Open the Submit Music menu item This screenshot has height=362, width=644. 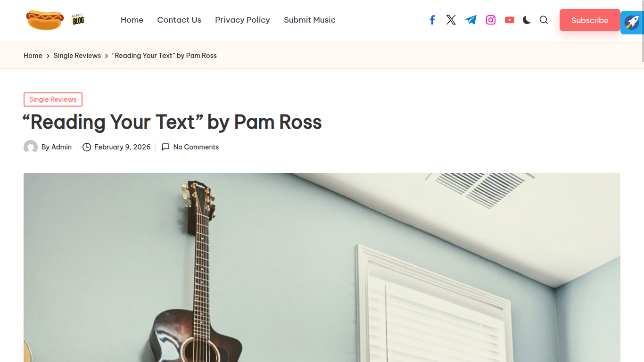pyautogui.click(x=310, y=20)
